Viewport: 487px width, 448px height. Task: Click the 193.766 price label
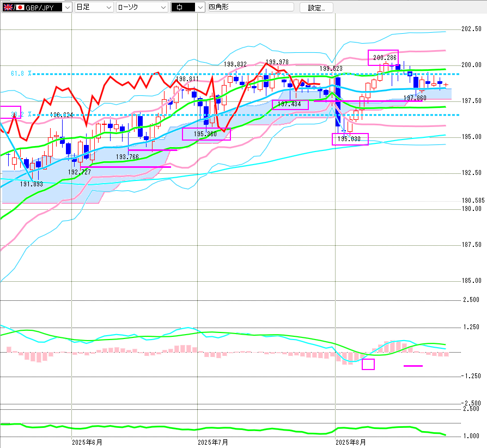(127, 157)
